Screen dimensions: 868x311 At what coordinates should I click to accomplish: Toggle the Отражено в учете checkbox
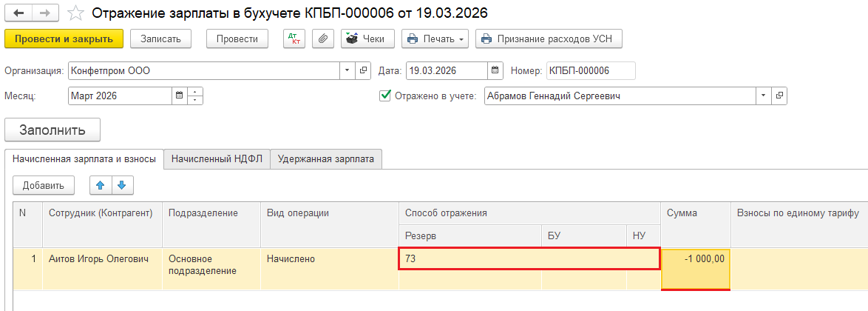pos(385,96)
